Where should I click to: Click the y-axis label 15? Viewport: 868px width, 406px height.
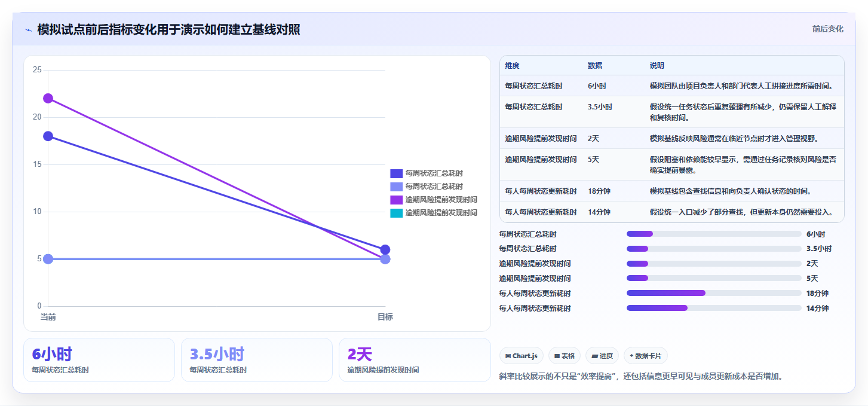pyautogui.click(x=37, y=164)
